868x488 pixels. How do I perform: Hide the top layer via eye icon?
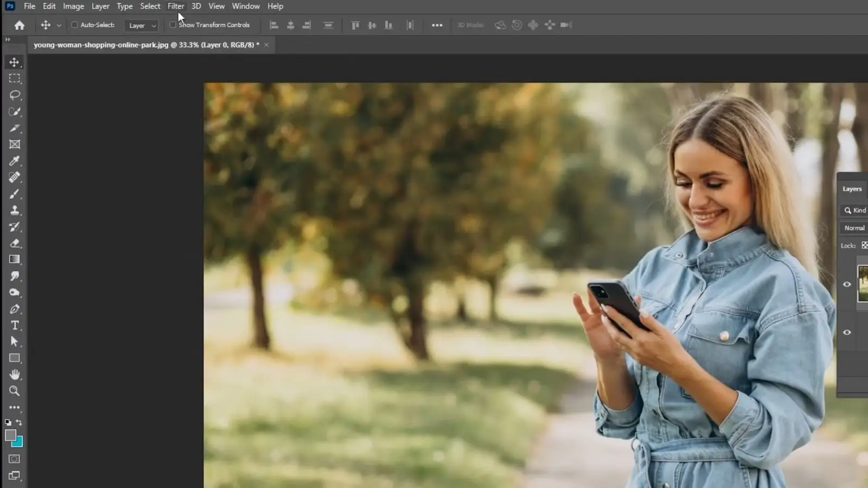coord(847,284)
